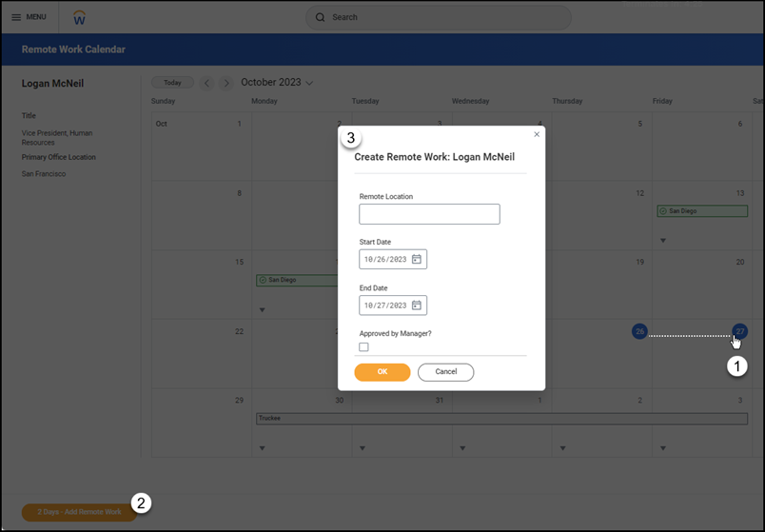Click the Wednesday column header
The image size is (765, 532).
470,101
